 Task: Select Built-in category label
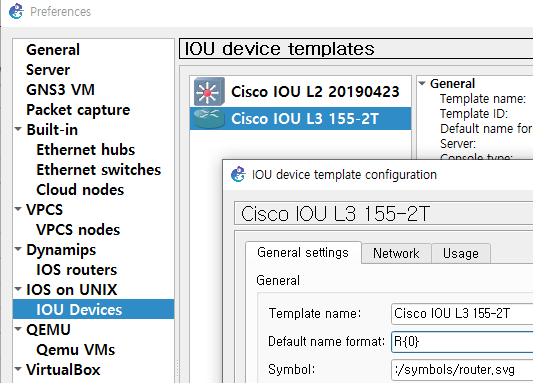(52, 130)
